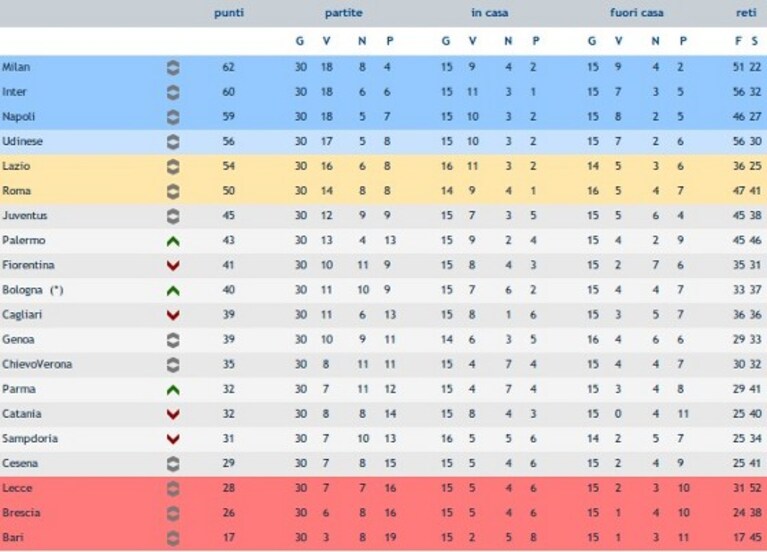Open the Inter team name
The height and width of the screenshot is (552, 767).
click(x=14, y=92)
